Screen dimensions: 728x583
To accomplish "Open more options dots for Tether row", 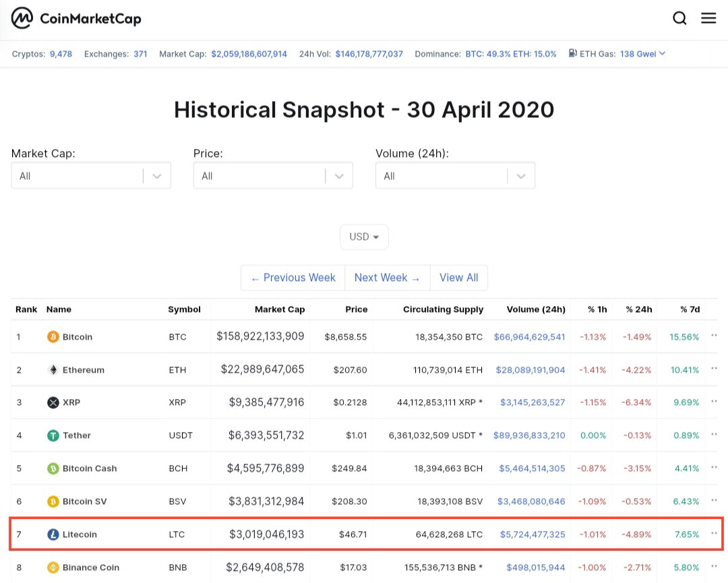I will click(x=714, y=434).
